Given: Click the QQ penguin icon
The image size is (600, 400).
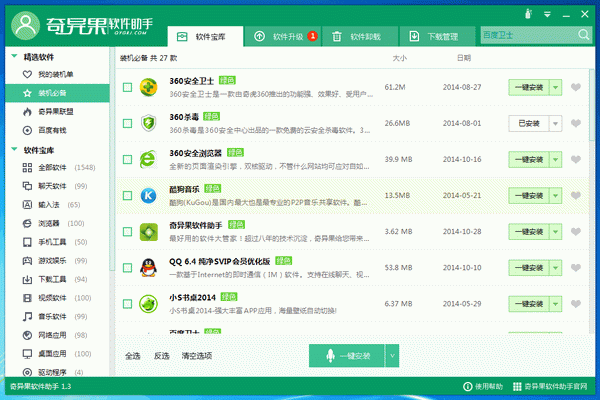Looking at the screenshot, I should (x=148, y=268).
